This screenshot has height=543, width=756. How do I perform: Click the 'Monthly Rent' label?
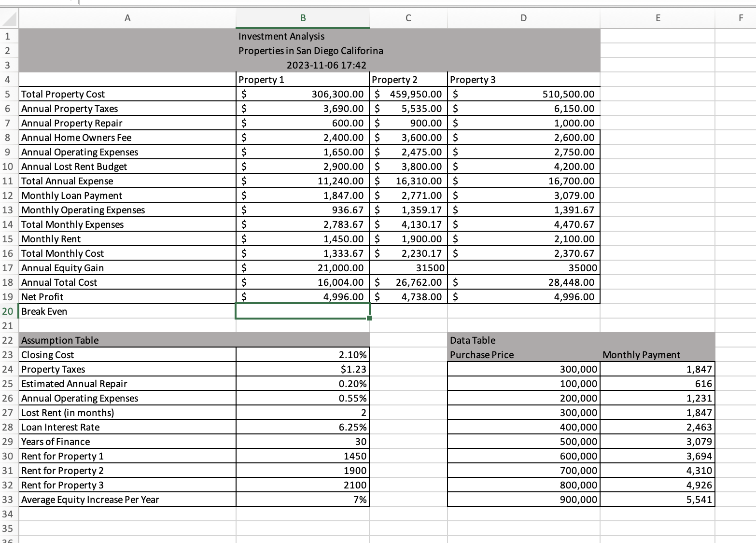51,239
